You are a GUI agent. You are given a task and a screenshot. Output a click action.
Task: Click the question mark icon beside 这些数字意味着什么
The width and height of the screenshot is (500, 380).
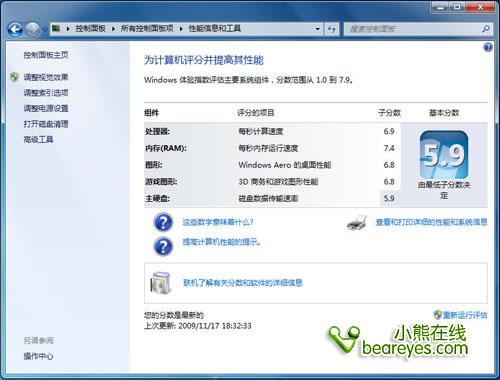tap(163, 222)
